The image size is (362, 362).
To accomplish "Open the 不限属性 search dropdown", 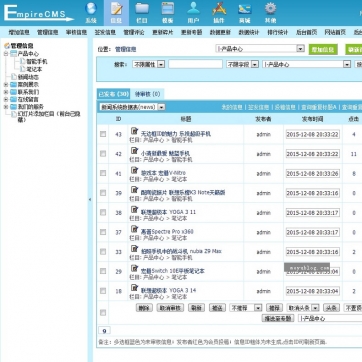I will click(x=149, y=64).
